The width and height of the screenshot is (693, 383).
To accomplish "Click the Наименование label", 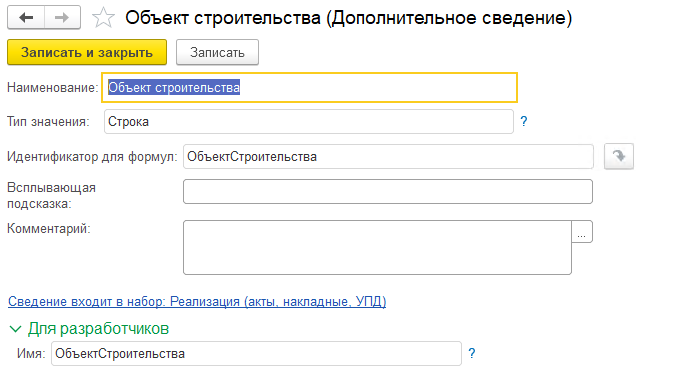I will point(53,87).
